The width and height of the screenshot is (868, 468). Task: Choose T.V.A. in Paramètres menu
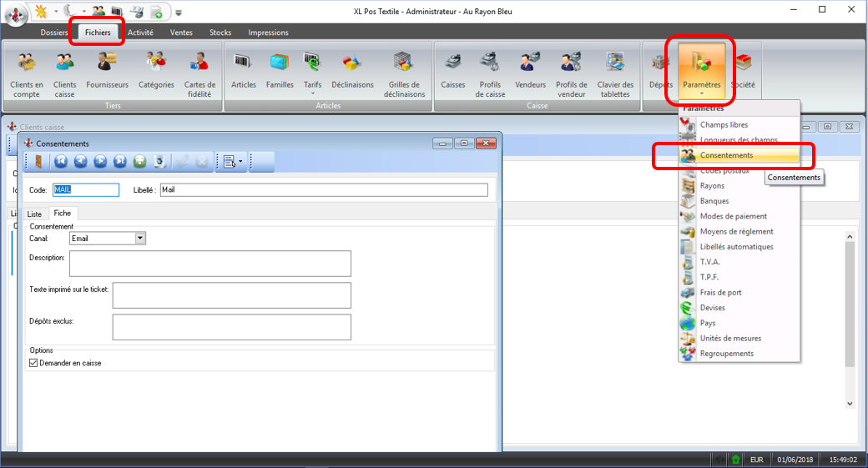[709, 262]
